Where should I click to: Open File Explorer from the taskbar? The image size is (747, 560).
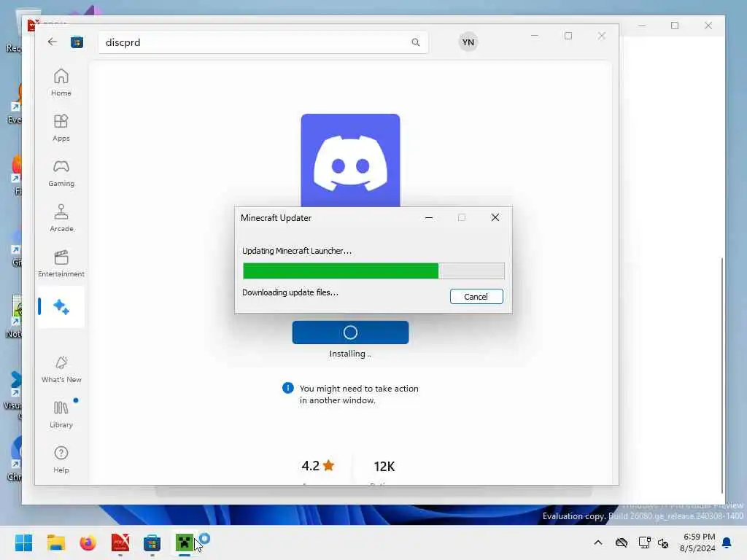[55, 542]
